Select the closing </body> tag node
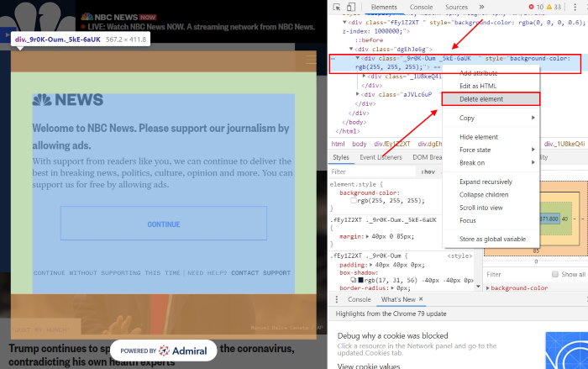Viewport: 588px width, 369px height. [x=354, y=122]
